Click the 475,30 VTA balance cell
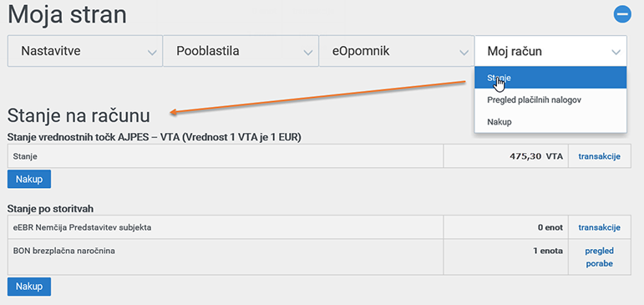This screenshot has width=644, height=305. (x=506, y=156)
